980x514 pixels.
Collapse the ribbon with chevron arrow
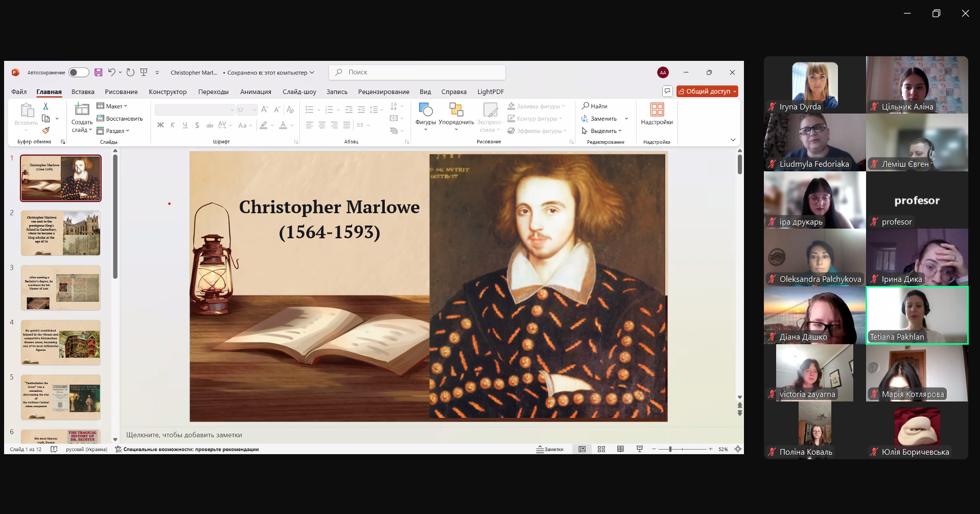tap(733, 140)
